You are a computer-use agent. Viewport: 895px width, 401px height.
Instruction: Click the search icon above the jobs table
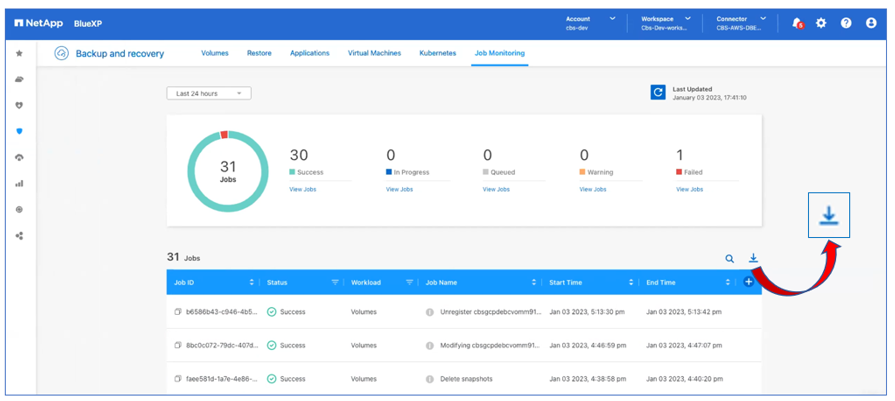tap(730, 259)
